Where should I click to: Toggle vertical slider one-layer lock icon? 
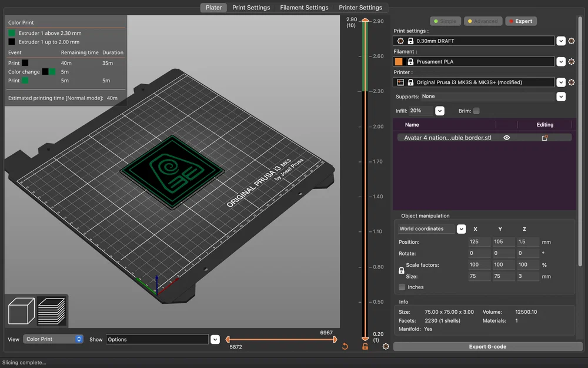tap(365, 347)
